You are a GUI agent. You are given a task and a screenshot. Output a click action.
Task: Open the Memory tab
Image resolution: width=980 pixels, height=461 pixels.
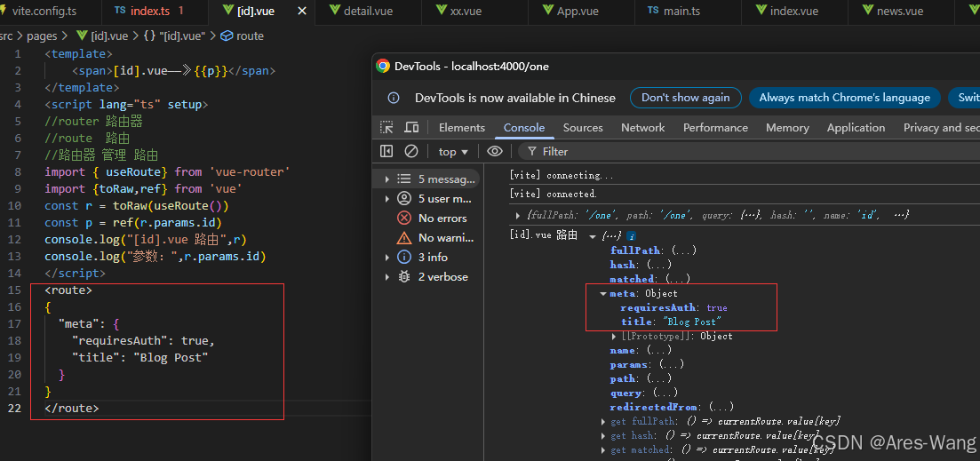coord(787,127)
